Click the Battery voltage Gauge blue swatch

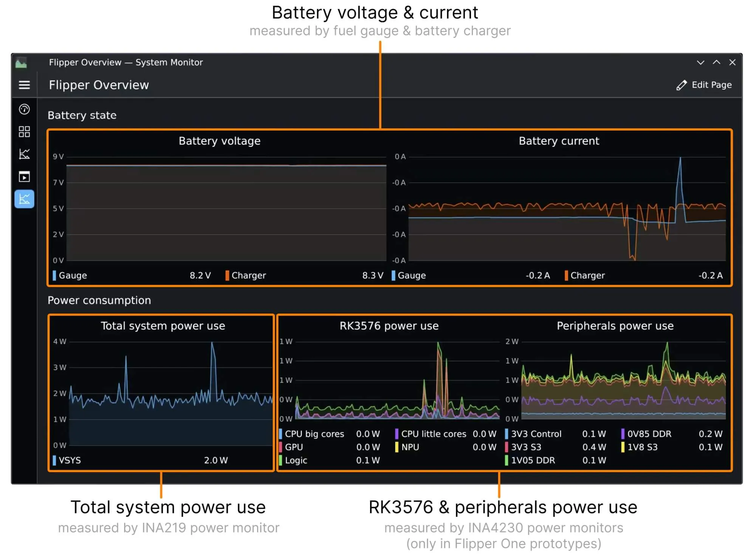(x=54, y=275)
